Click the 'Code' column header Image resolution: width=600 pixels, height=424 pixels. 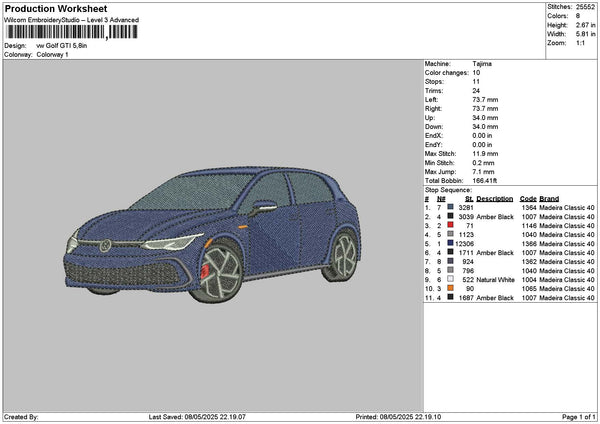pyautogui.click(x=528, y=199)
